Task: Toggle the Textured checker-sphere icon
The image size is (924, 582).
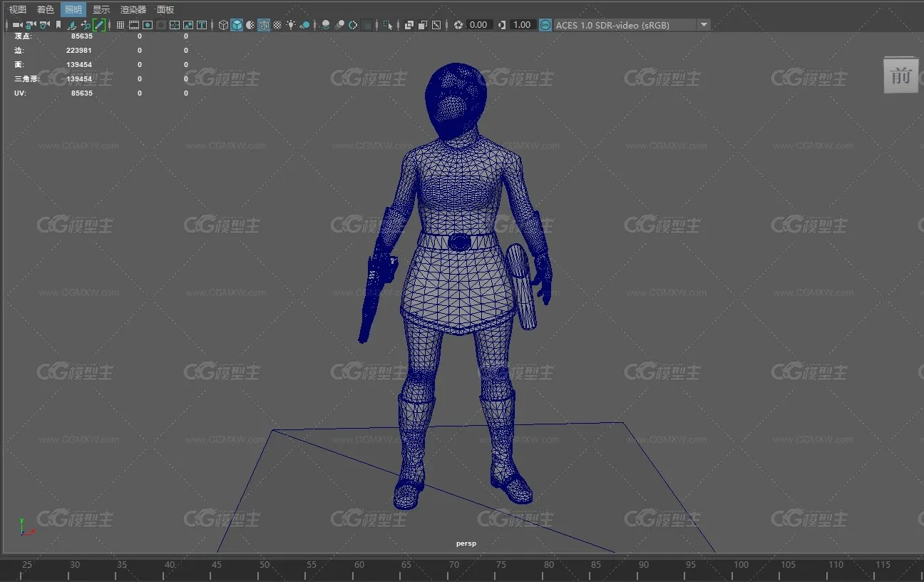Action: pyautogui.click(x=277, y=25)
